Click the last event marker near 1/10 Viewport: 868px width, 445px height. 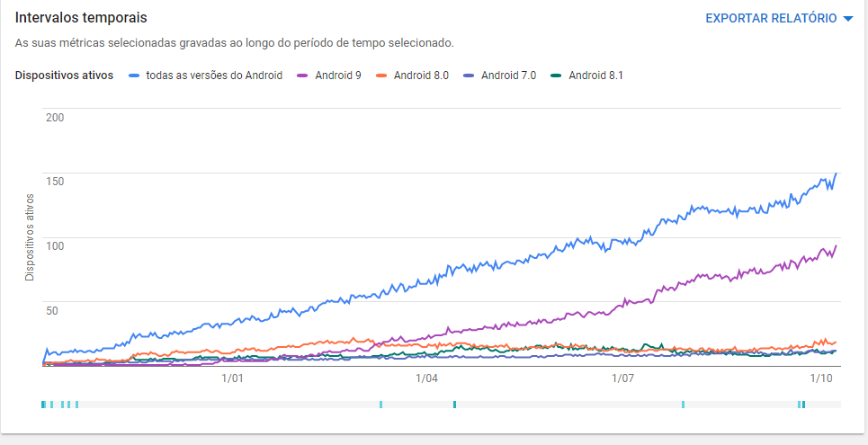coord(803,405)
